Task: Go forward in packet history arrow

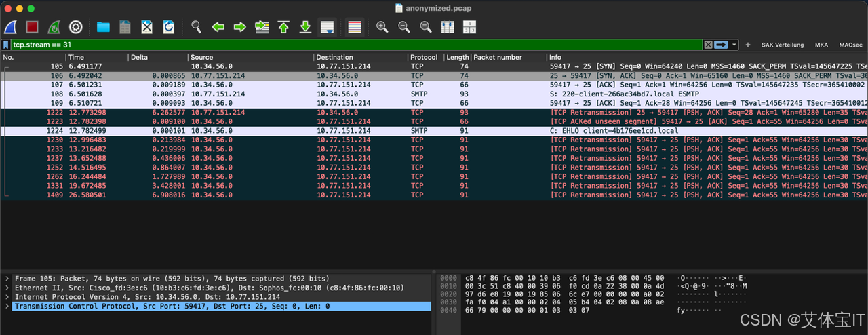Action: coord(239,27)
